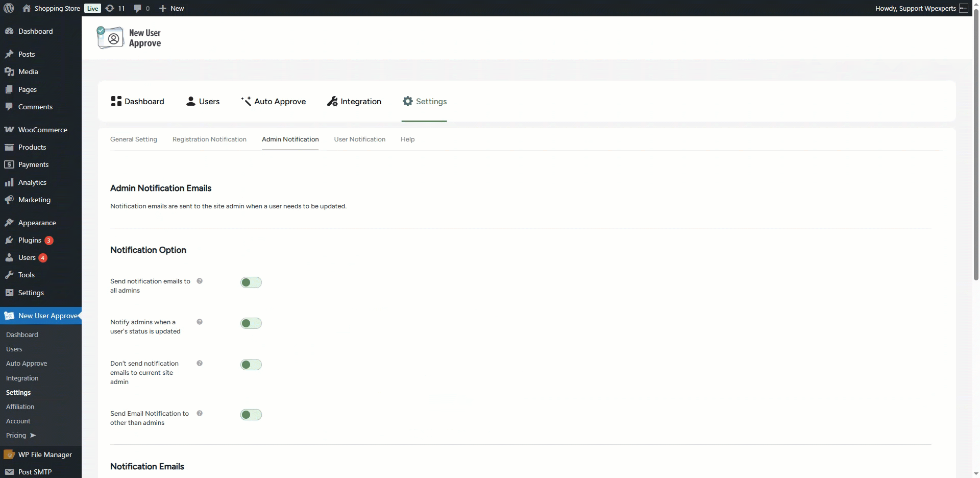Click help icon beside "Notify admins when a user's status"
980x478 pixels.
point(200,322)
